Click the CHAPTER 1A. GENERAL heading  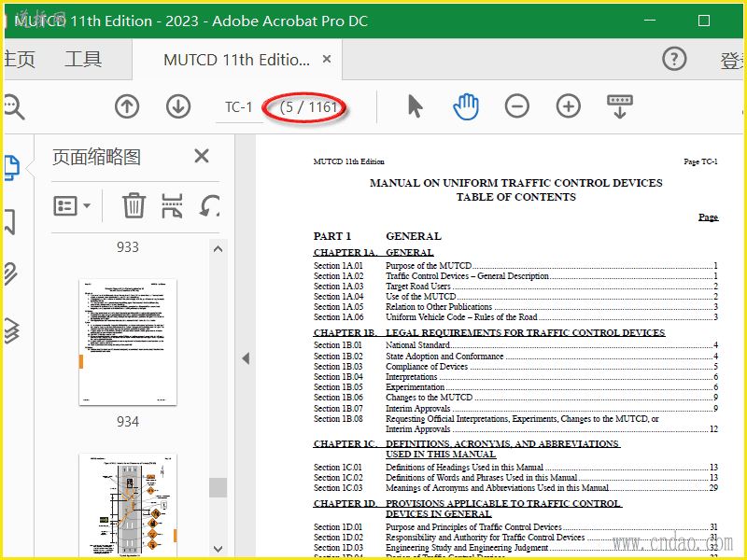tap(373, 252)
